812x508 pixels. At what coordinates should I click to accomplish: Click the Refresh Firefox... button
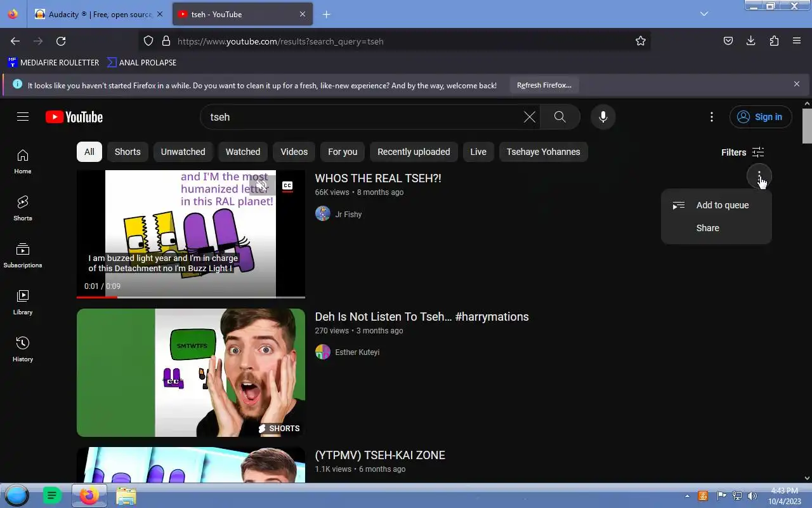(x=544, y=85)
